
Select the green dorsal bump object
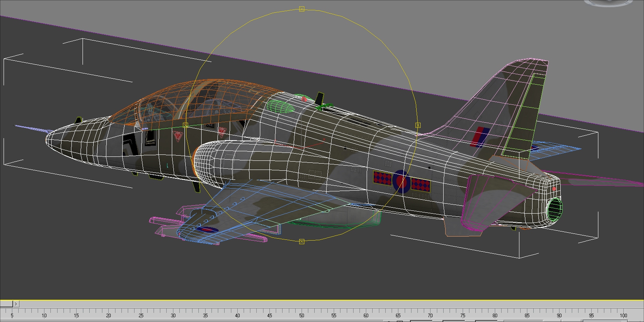(280, 106)
